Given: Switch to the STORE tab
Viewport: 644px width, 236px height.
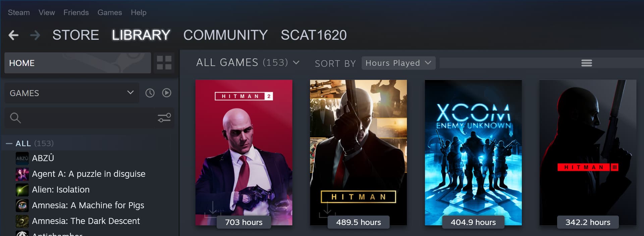Looking at the screenshot, I should click(75, 35).
